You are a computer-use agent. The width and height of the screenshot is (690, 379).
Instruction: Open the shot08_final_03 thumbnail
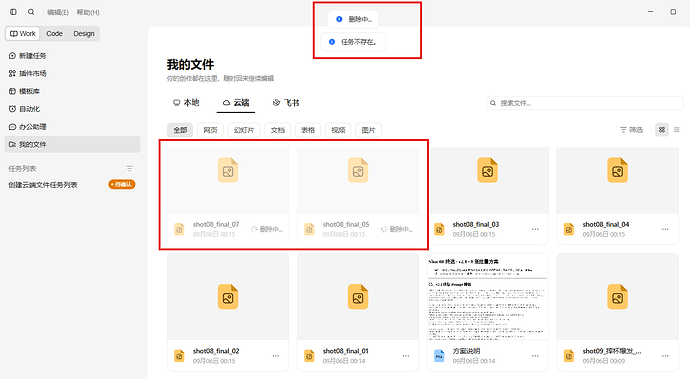click(x=488, y=180)
